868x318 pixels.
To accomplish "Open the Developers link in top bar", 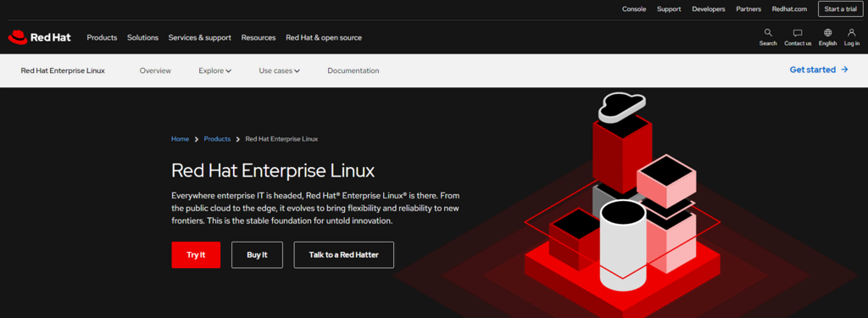I will [709, 8].
